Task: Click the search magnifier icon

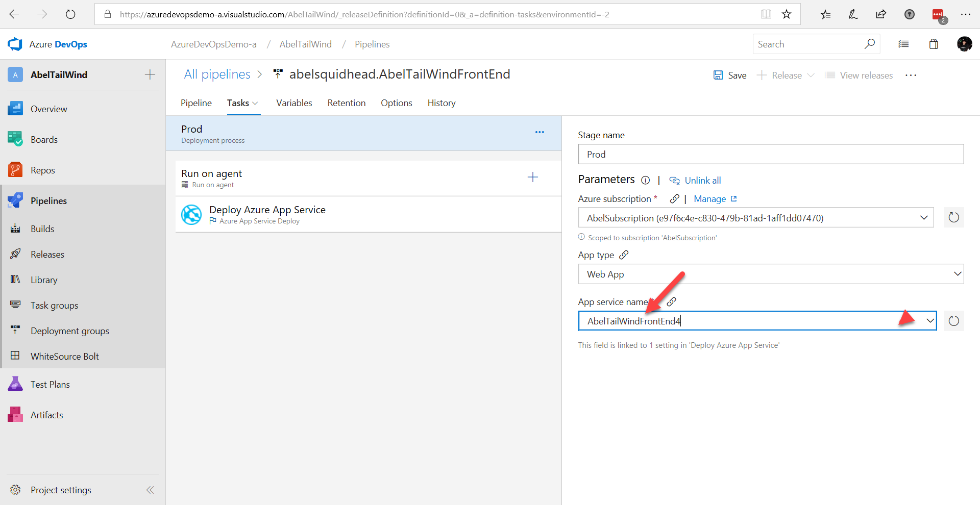Action: coord(870,44)
